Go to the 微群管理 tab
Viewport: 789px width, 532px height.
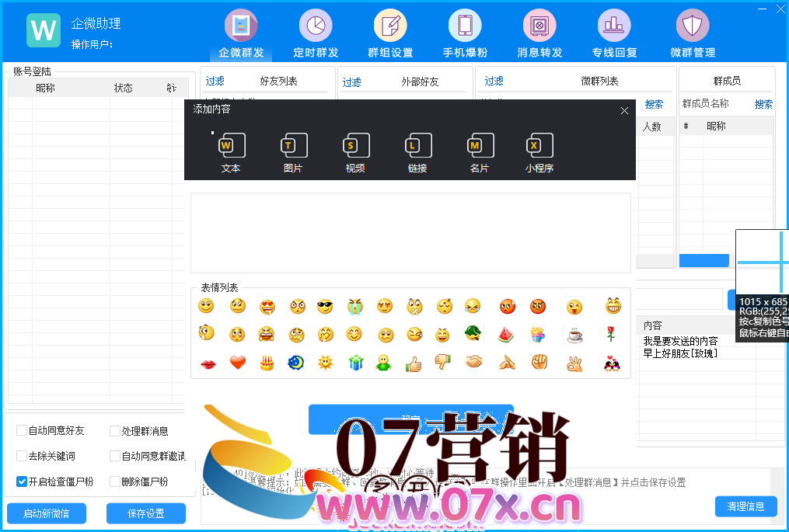click(693, 33)
